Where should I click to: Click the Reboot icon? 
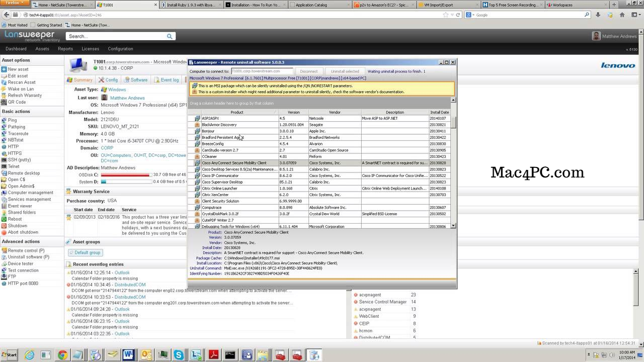tap(4, 219)
